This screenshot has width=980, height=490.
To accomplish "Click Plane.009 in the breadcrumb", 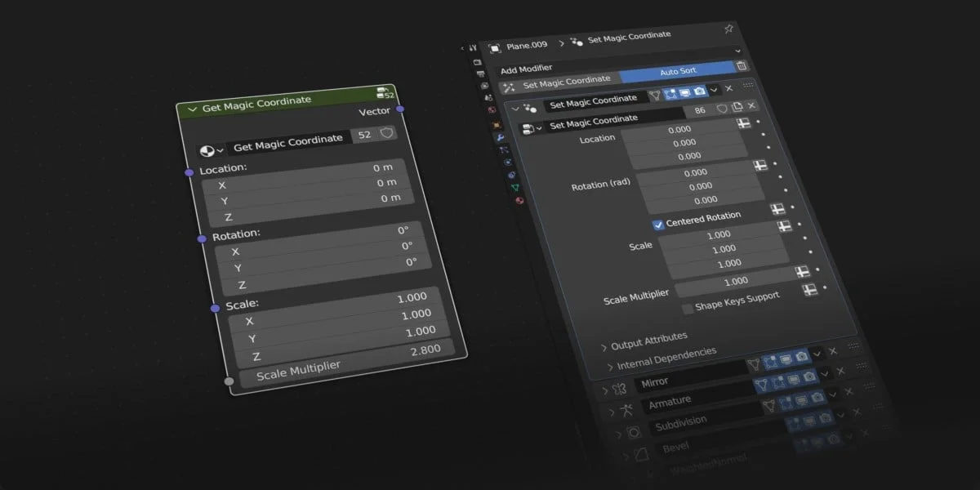I will pyautogui.click(x=527, y=46).
